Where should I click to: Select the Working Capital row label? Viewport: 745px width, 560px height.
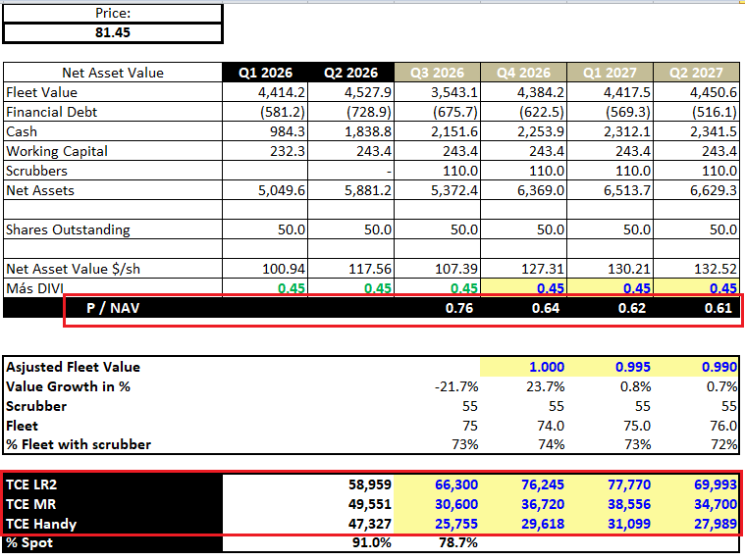(x=113, y=151)
